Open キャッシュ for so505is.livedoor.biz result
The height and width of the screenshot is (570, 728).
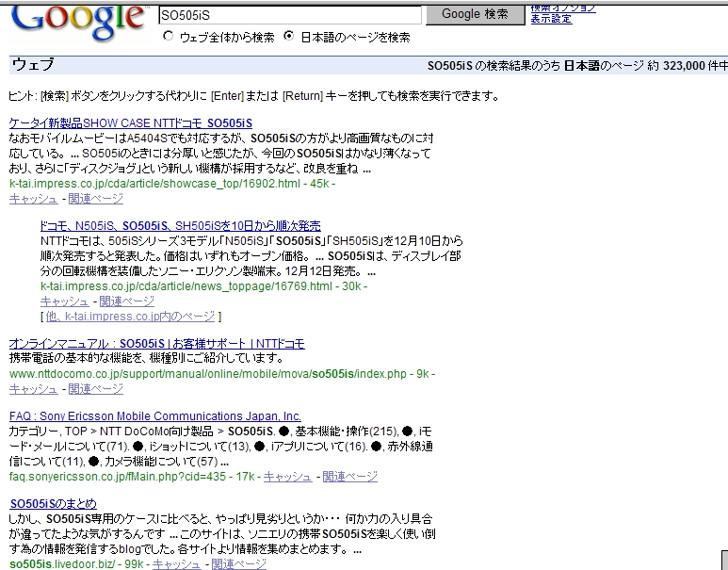coord(177,564)
